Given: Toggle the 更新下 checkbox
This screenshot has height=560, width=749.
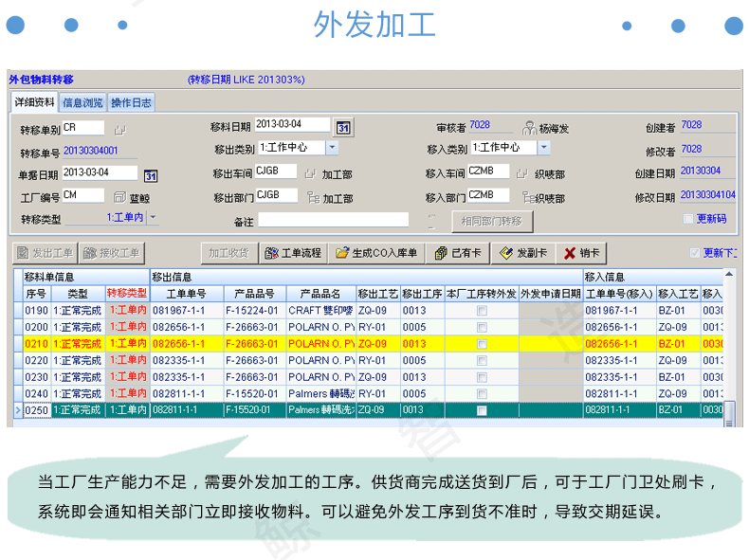Looking at the screenshot, I should pyautogui.click(x=695, y=253).
